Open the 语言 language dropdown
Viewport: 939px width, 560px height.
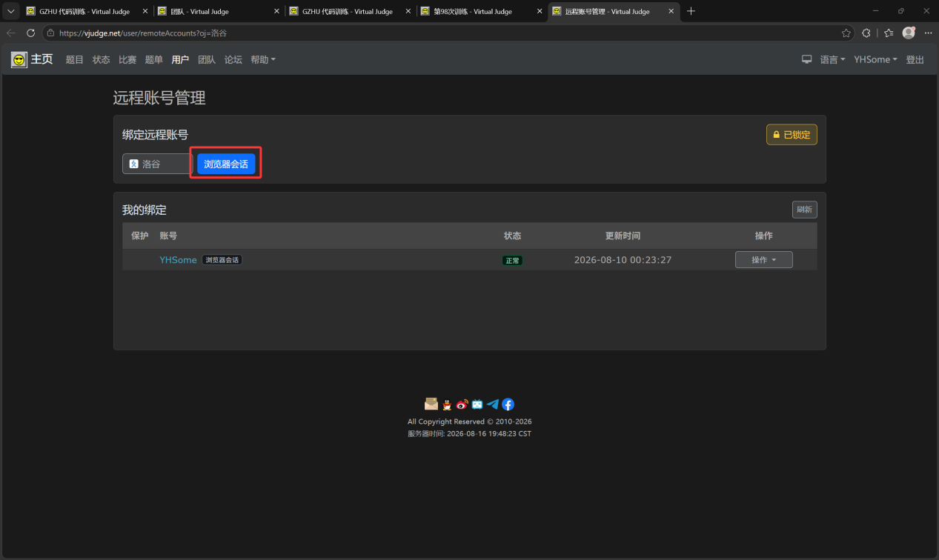coord(832,59)
